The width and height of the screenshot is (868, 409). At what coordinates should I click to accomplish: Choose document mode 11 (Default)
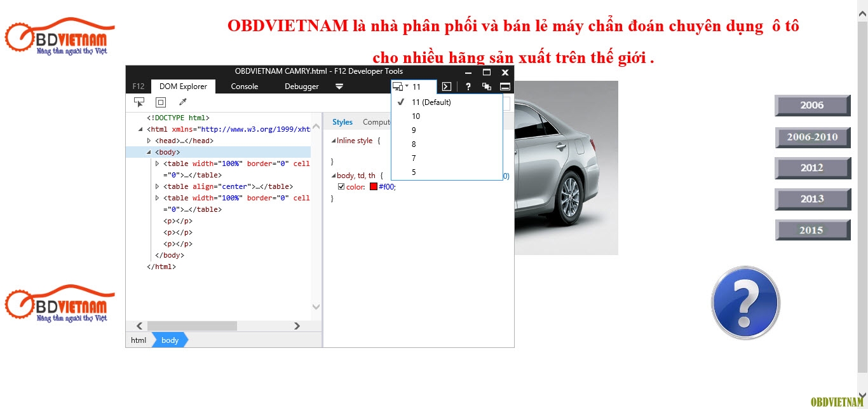pyautogui.click(x=447, y=102)
